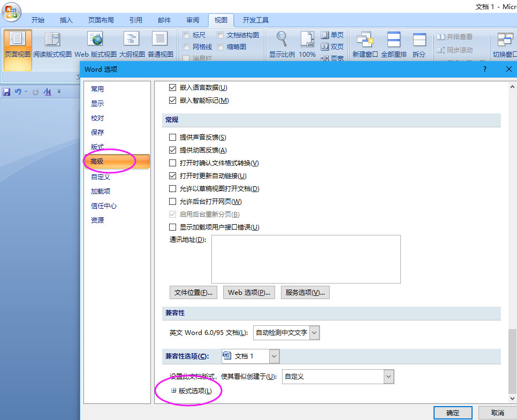Select the 大纲视图 outline view icon

click(131, 39)
